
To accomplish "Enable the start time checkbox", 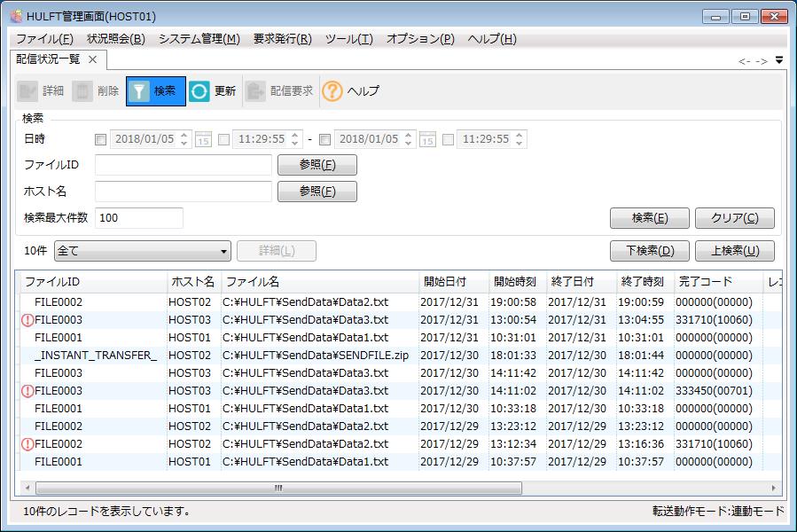I will click(223, 139).
